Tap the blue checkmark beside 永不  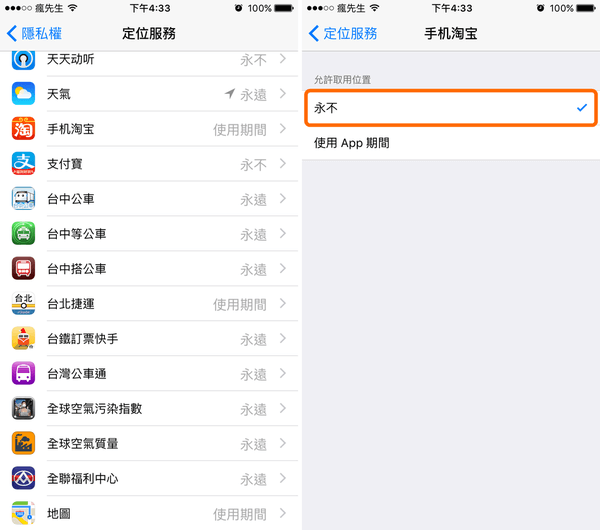[x=582, y=108]
